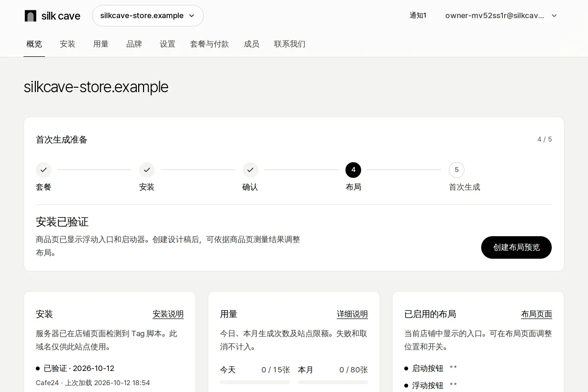Click the 已验证 · 2026-10-12 status

[x=79, y=368]
